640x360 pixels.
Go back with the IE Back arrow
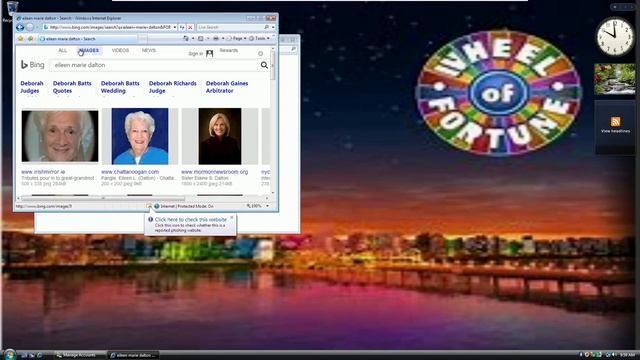(20, 27)
